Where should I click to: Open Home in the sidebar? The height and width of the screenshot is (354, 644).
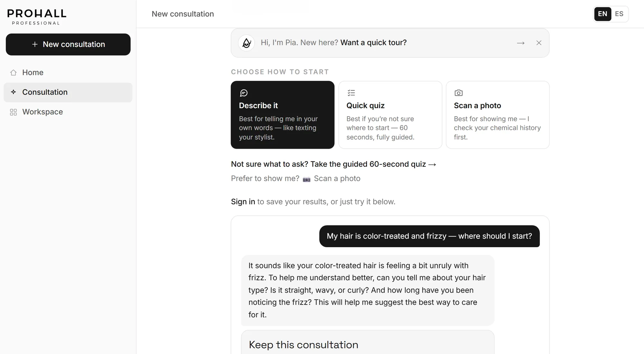click(x=68, y=73)
